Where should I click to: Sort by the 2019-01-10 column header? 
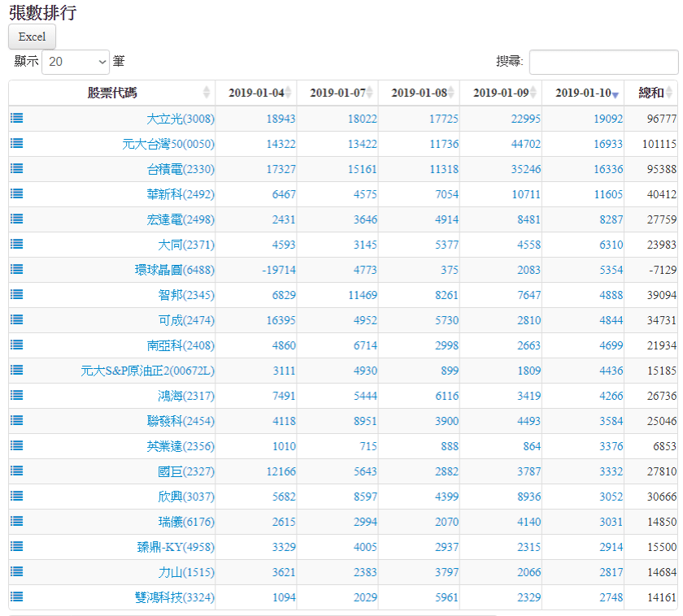click(583, 93)
